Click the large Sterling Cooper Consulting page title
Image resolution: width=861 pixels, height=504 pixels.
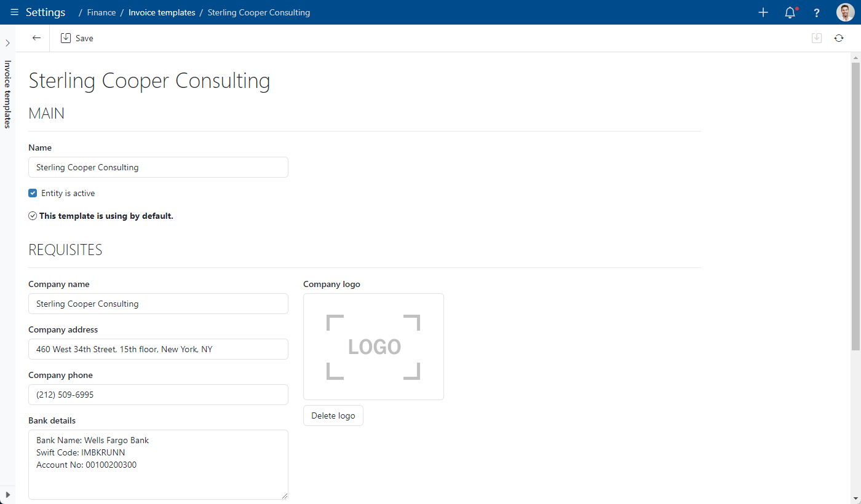[149, 81]
